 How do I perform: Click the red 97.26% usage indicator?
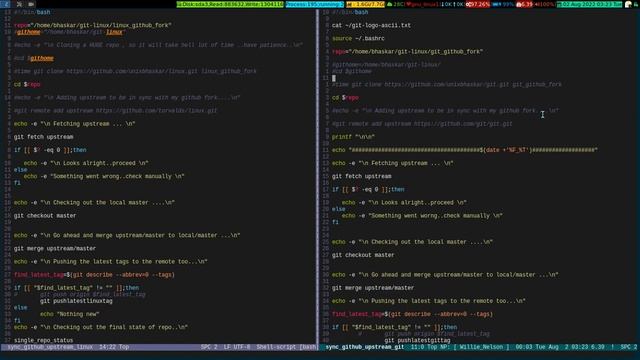coord(478,4)
